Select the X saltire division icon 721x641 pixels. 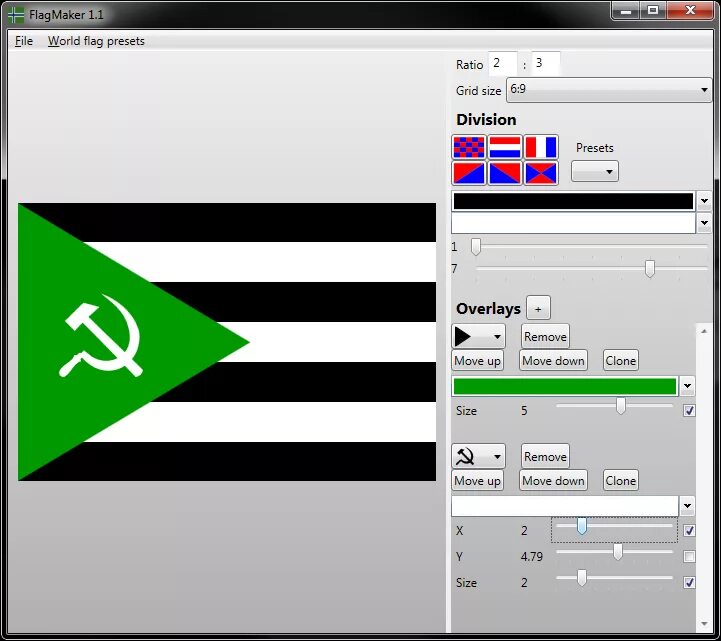pyautogui.click(x=541, y=173)
